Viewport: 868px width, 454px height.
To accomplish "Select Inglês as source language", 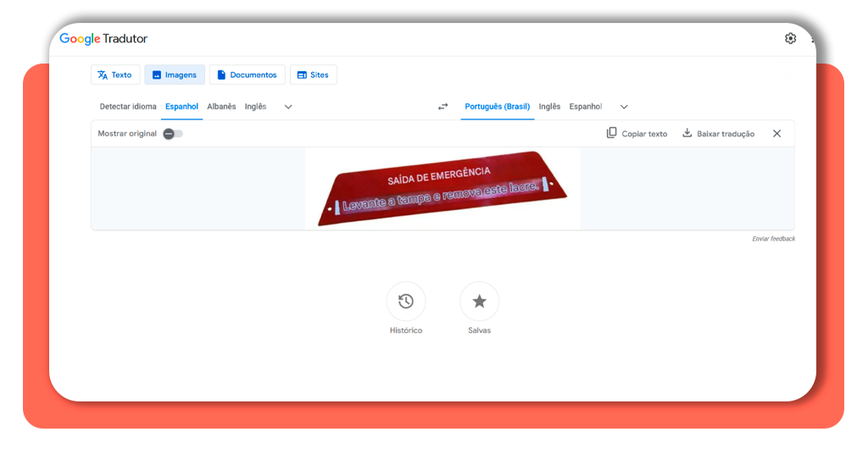I will point(256,107).
